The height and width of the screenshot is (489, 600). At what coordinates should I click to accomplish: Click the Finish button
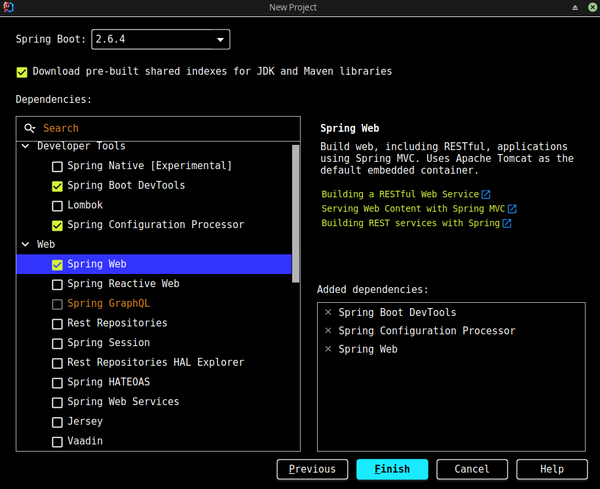[392, 469]
